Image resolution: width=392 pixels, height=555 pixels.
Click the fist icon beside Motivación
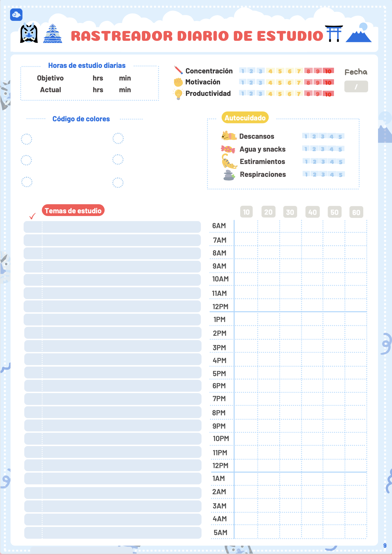[x=178, y=82]
